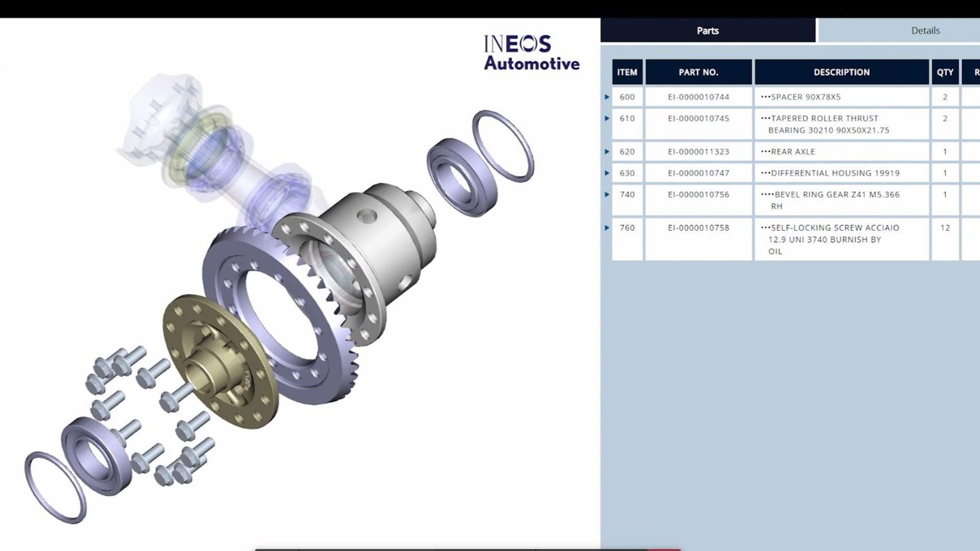Expand the REAR AXLE item 620 arrow
This screenshot has height=551, width=980.
(606, 151)
